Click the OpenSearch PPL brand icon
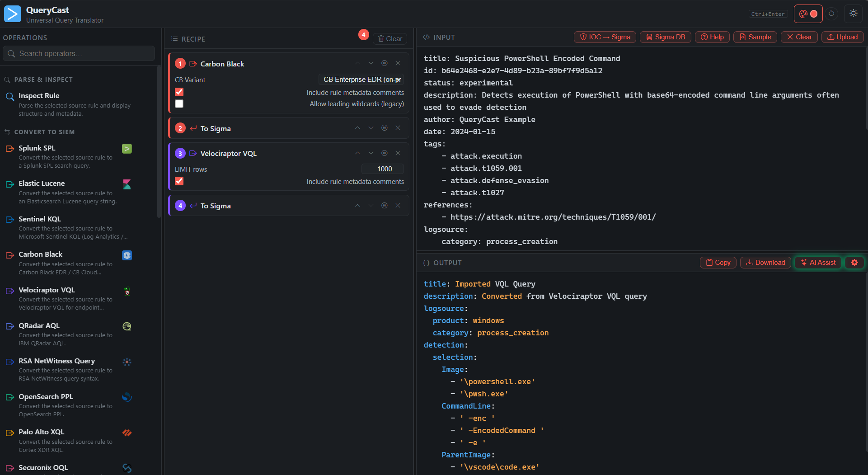The image size is (868, 475). tap(127, 397)
